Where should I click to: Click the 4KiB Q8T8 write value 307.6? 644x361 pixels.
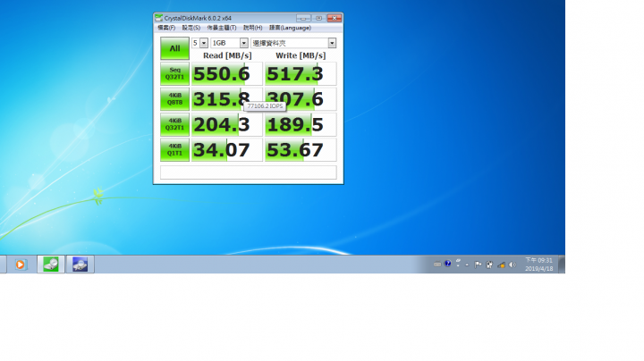click(301, 99)
